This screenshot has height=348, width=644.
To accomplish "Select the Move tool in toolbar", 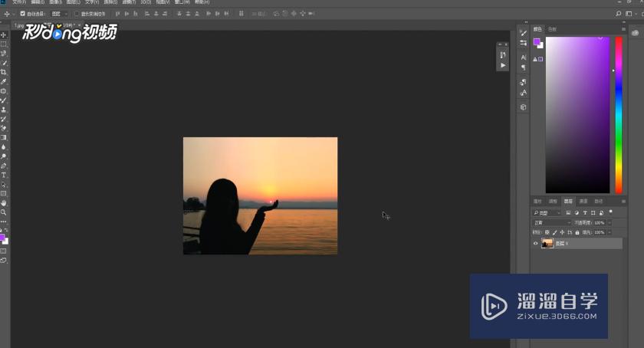I will click(x=4, y=35).
